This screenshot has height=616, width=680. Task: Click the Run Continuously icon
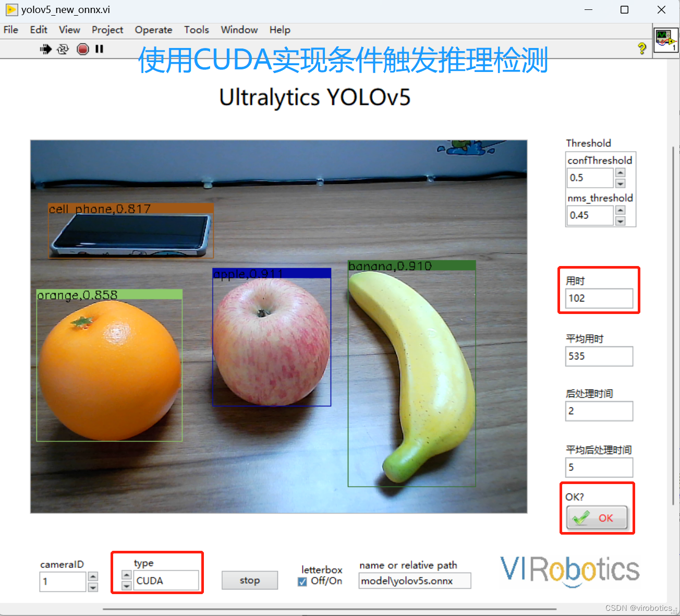click(63, 49)
